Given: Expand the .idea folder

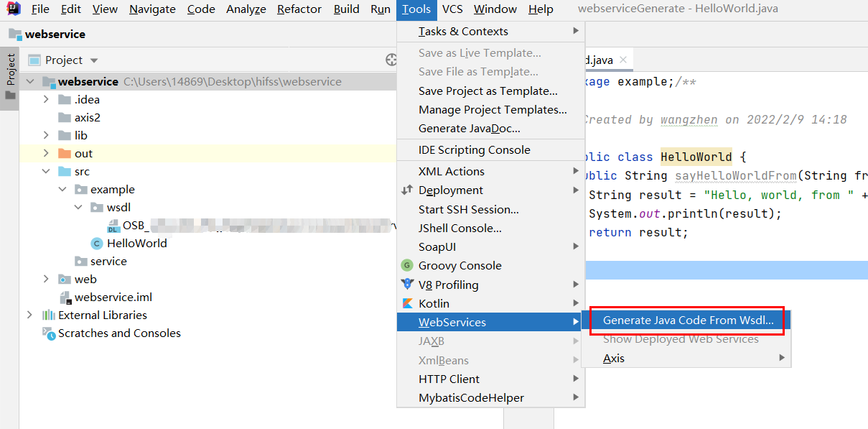Looking at the screenshot, I should (47, 100).
